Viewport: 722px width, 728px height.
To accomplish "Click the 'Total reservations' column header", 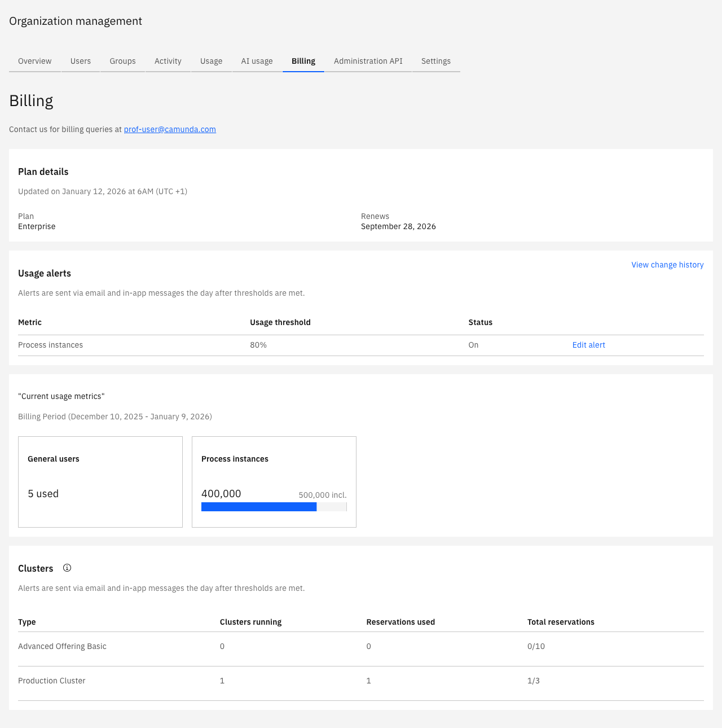I will point(561,622).
